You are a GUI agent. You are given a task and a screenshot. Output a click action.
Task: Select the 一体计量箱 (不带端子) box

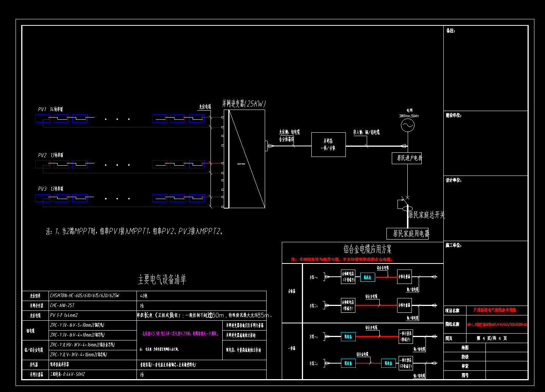[406, 363]
